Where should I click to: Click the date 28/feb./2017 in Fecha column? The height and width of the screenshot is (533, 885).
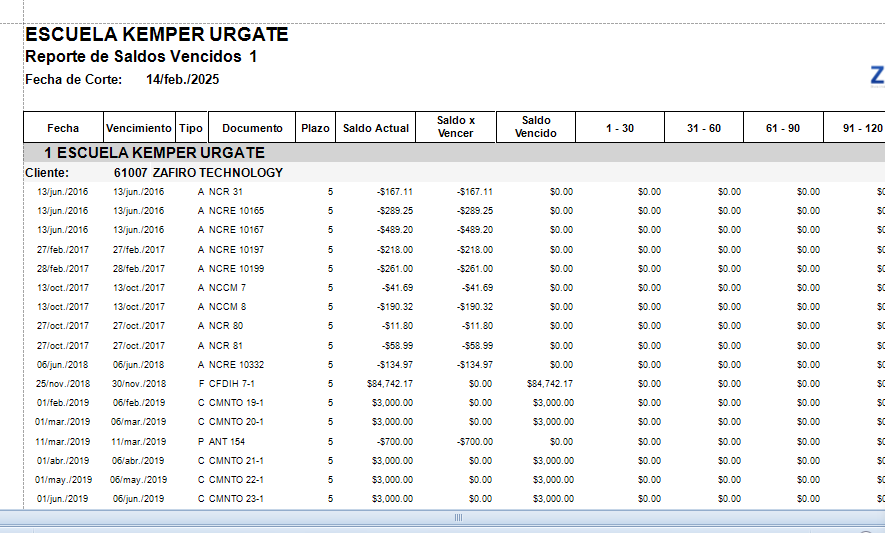63,269
